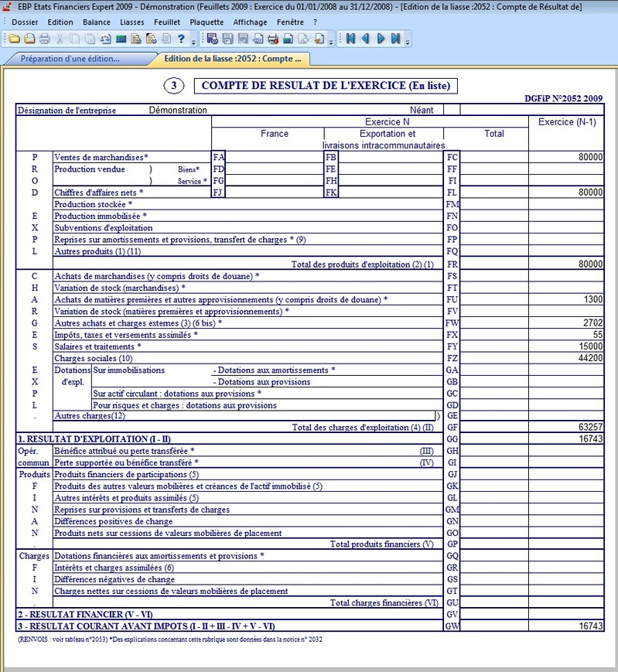
Task: Click the N-1 value 1300 on FU row
Action: [x=593, y=299]
